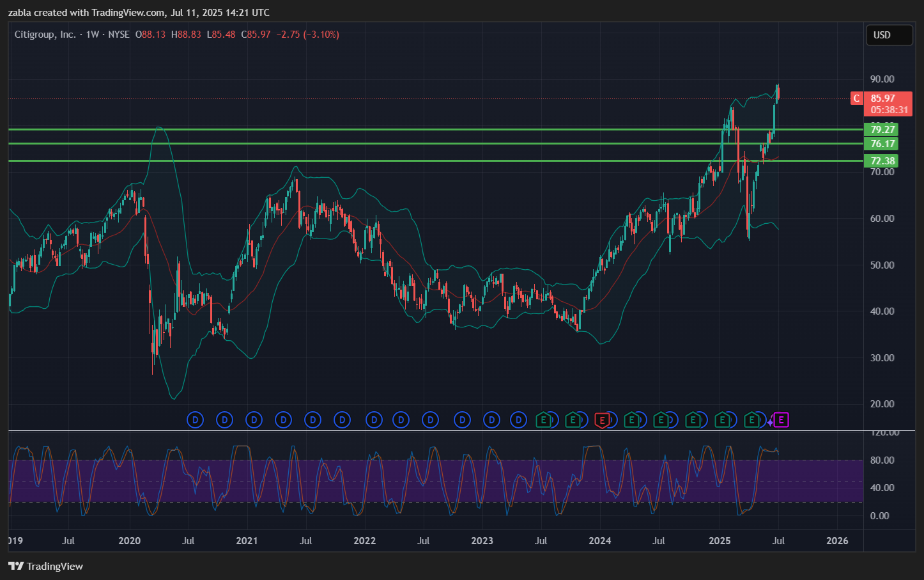
Task: Click the purple upcoming earnings marker
Action: [x=781, y=420]
